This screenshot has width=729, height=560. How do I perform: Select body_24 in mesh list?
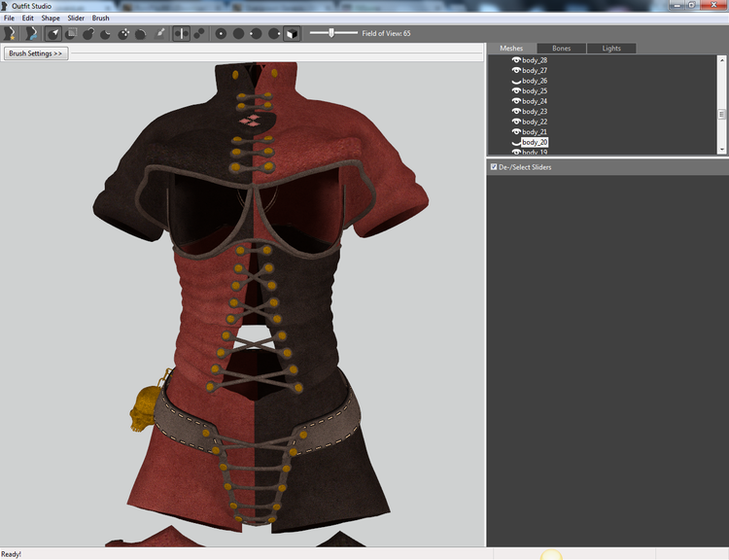[535, 101]
